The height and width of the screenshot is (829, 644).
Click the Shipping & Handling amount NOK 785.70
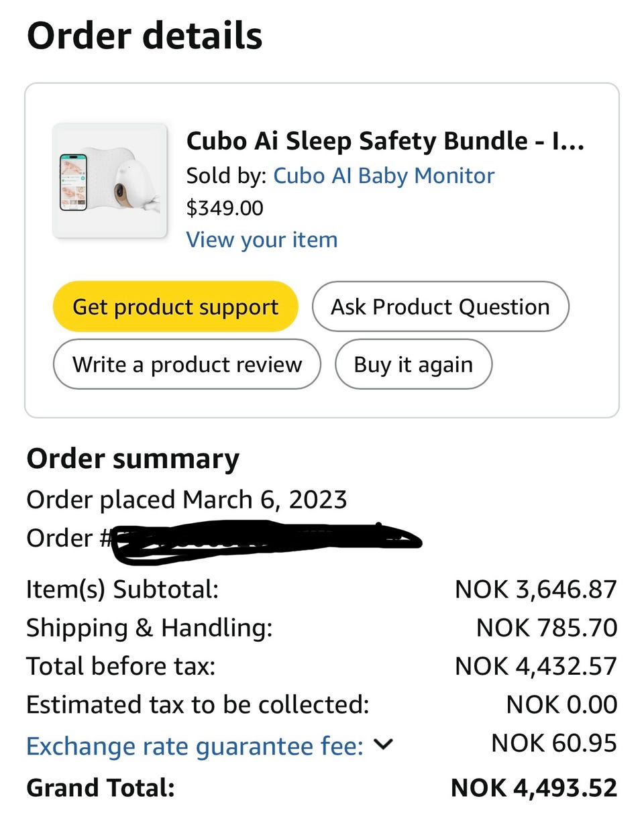pos(546,628)
